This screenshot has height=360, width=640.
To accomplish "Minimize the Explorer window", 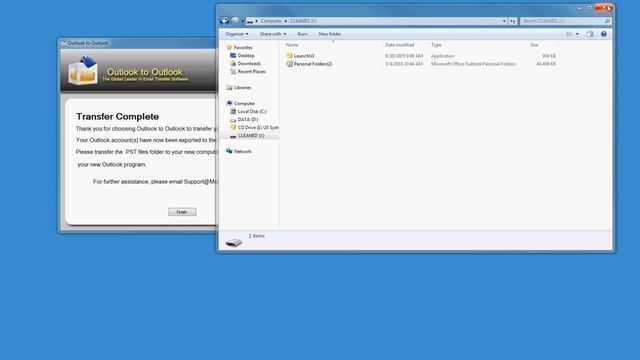I will click(x=579, y=7).
